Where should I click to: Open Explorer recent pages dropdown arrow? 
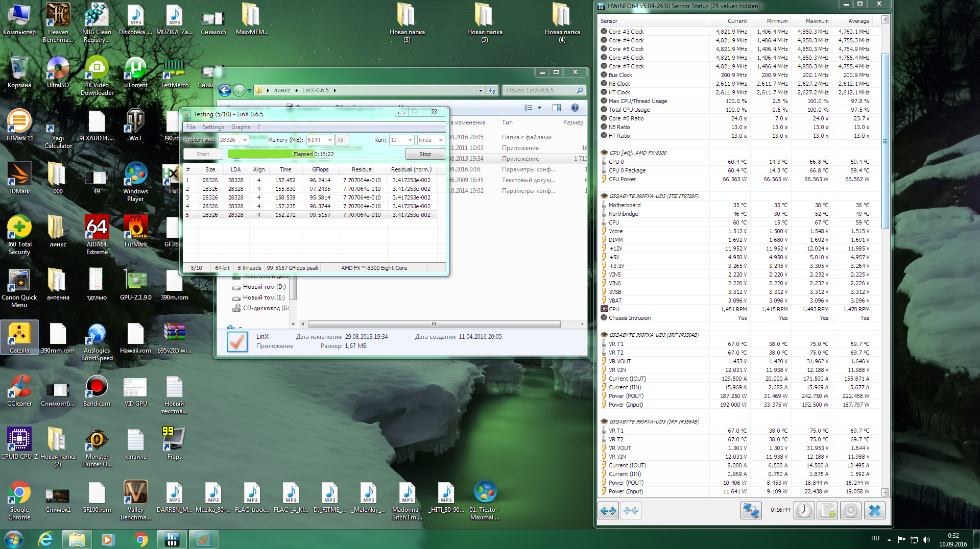249,90
